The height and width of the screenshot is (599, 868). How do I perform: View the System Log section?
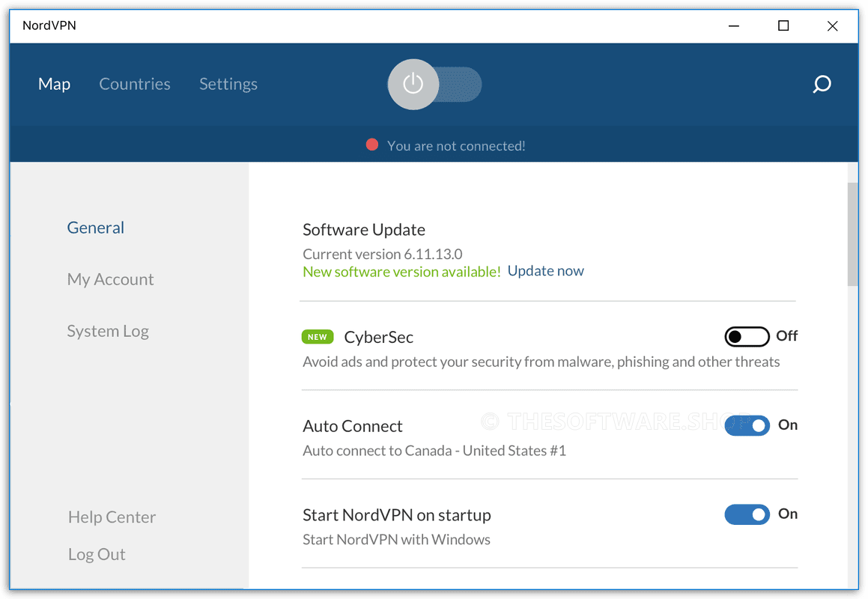click(108, 331)
